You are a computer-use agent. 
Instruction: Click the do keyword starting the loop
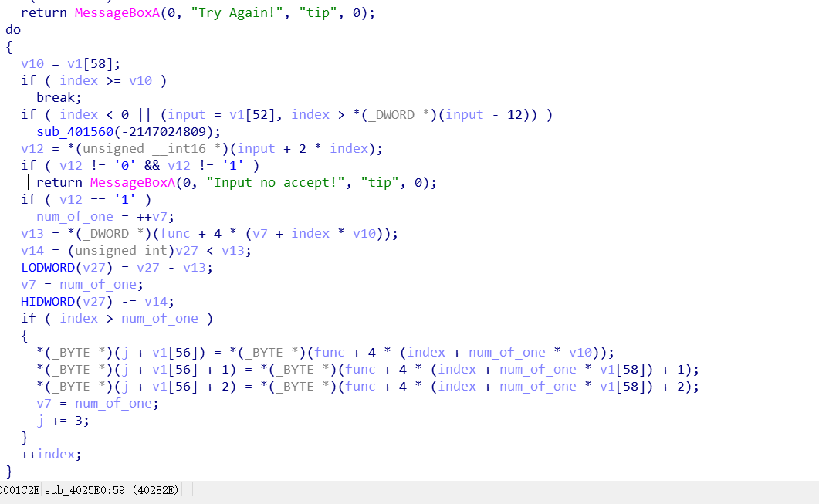tap(13, 29)
